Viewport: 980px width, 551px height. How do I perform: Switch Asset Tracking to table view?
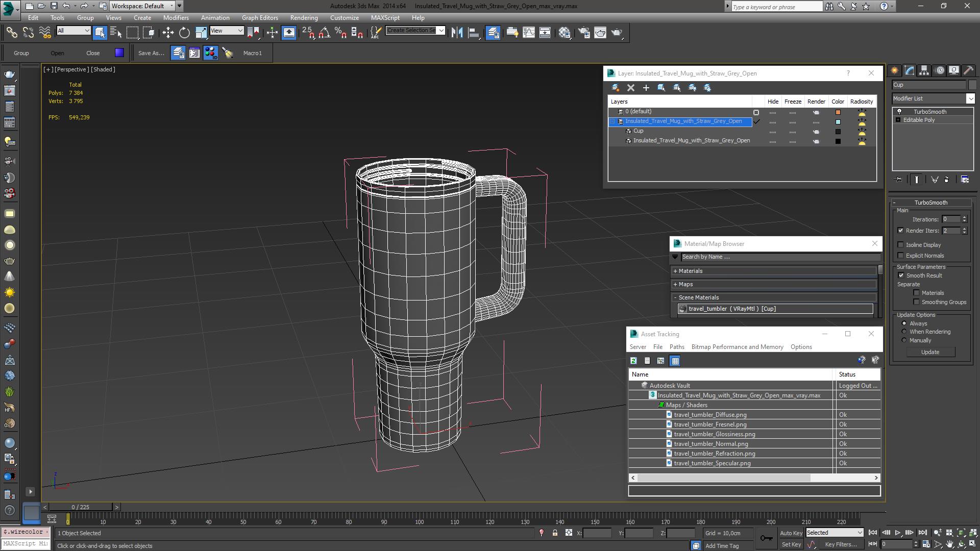tap(675, 361)
